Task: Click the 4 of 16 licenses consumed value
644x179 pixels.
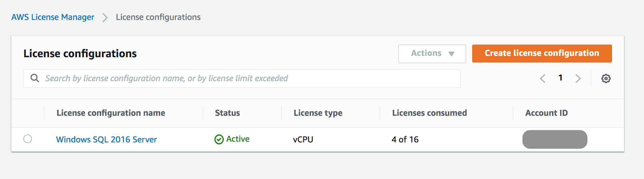Action: [405, 139]
